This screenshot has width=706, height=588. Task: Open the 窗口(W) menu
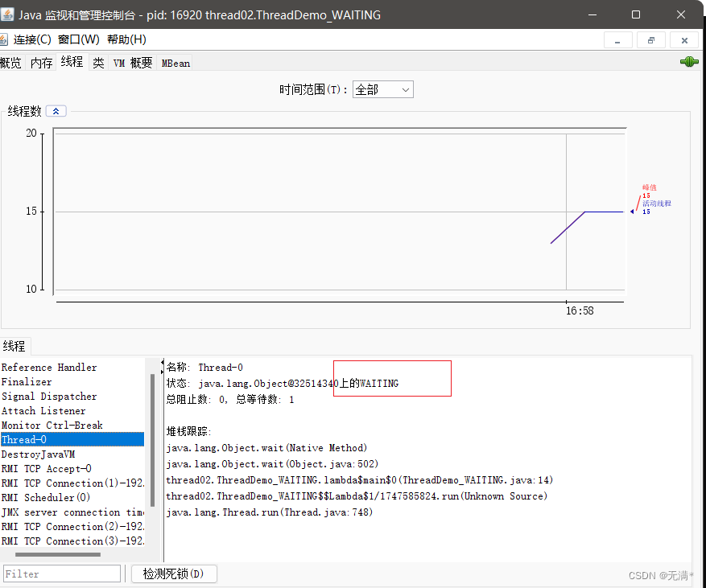click(79, 39)
